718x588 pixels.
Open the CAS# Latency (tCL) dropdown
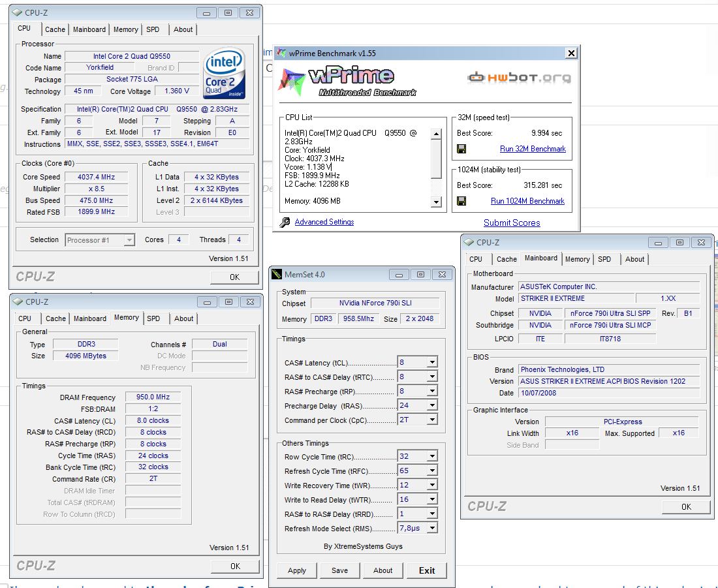click(432, 362)
